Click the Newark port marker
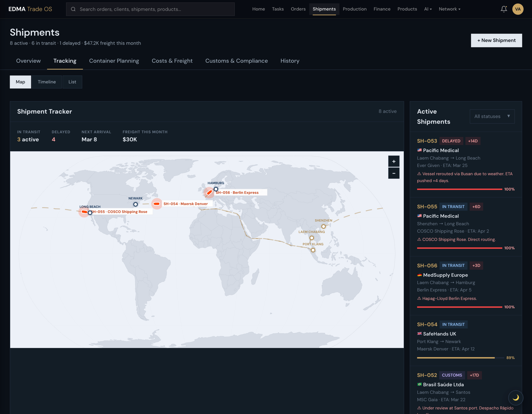The image size is (532, 414). click(x=135, y=204)
